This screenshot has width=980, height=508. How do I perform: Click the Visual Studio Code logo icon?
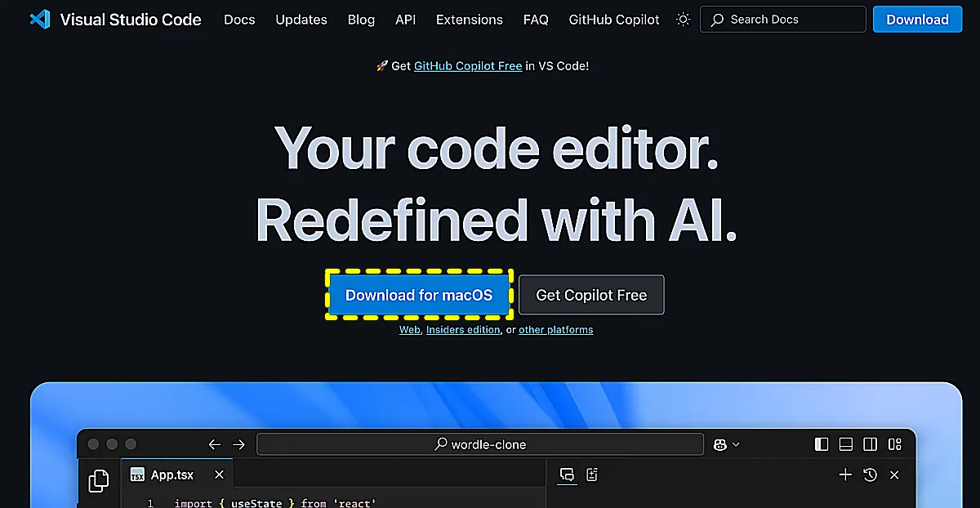[39, 19]
